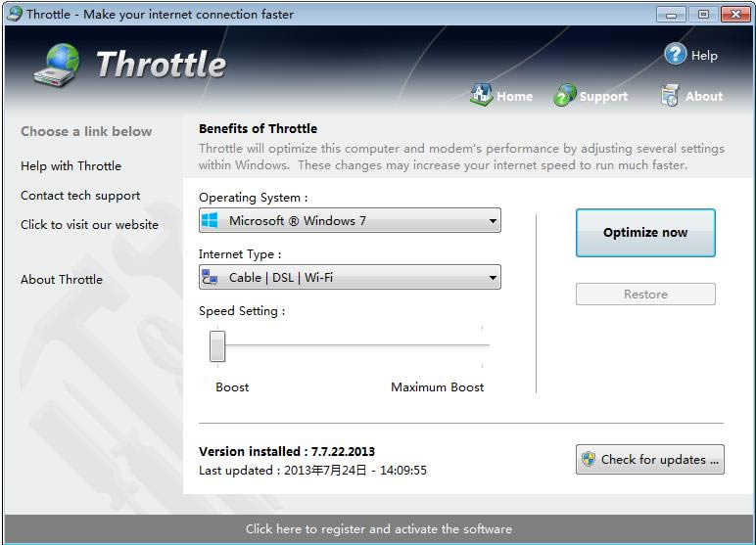
Task: Click the Throttle globe-and-modem logo
Action: pyautogui.click(x=57, y=65)
